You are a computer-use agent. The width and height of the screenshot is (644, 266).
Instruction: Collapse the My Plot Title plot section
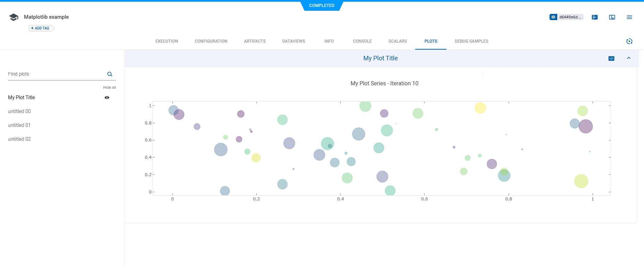629,58
